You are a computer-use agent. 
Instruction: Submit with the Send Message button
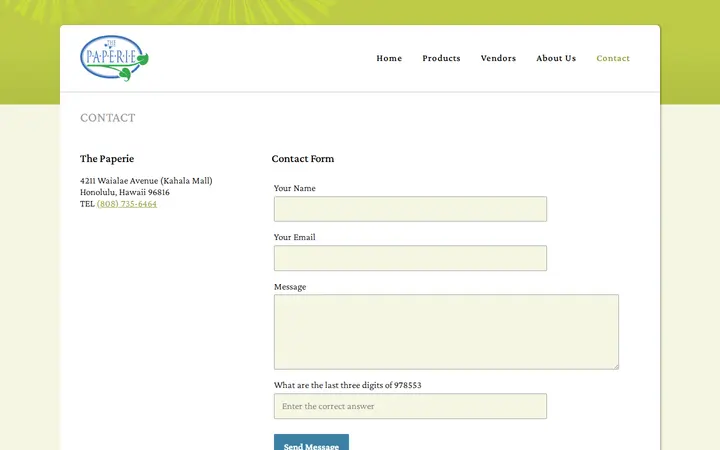[311, 443]
